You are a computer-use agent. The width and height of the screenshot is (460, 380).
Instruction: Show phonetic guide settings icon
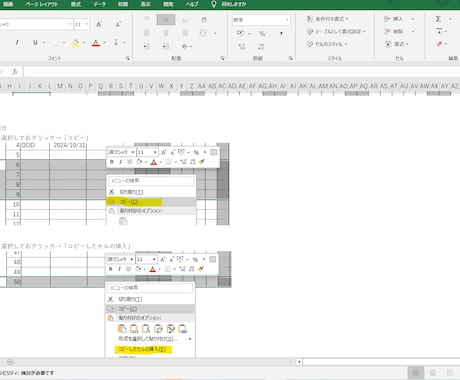click(x=116, y=42)
